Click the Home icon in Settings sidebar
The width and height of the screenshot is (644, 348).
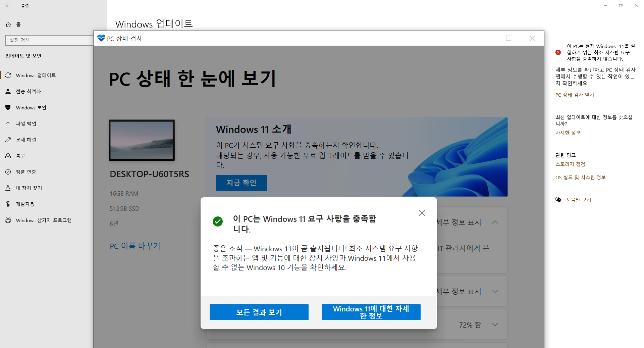coord(8,24)
